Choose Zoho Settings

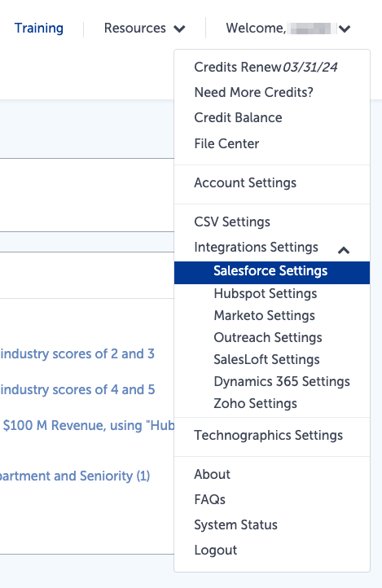(x=255, y=403)
